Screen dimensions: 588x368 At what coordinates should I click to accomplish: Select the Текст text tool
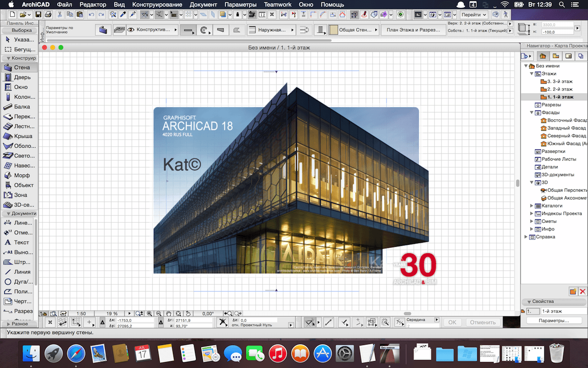[19, 242]
